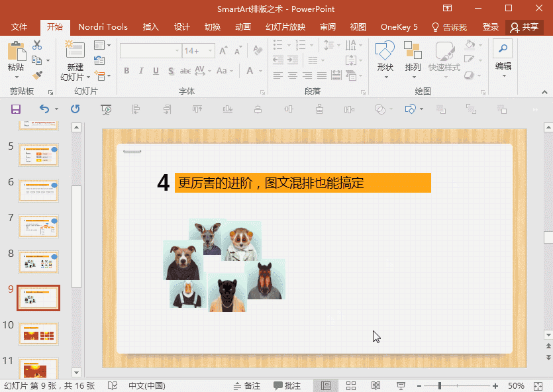Open the OneKey 5 tab
Screen dimensions: 553x392
[399, 27]
